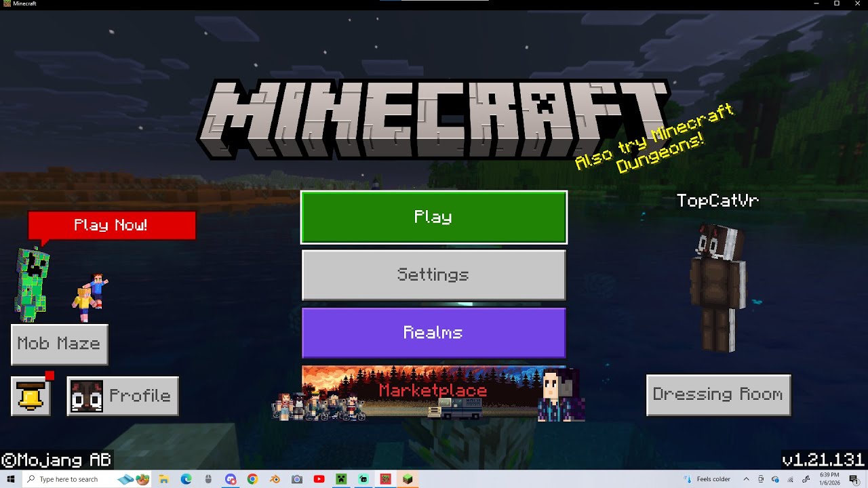Click the v1.21.131 version number

[x=823, y=460]
